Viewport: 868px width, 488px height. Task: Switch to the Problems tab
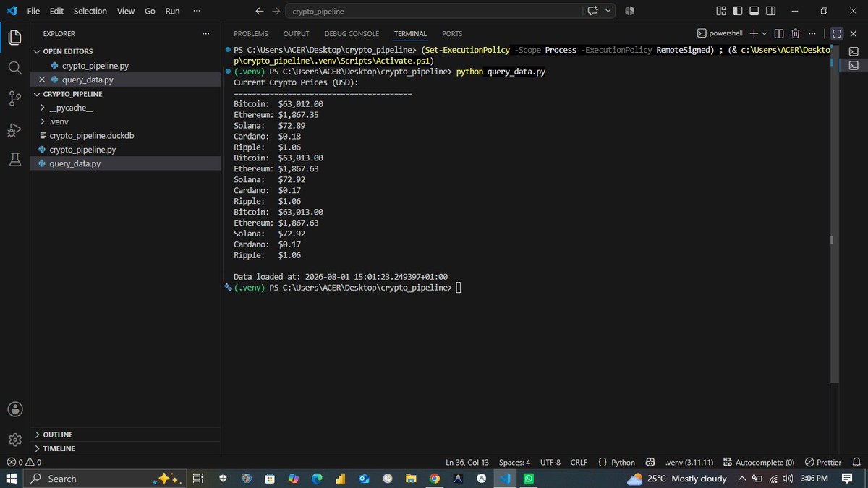click(x=251, y=33)
